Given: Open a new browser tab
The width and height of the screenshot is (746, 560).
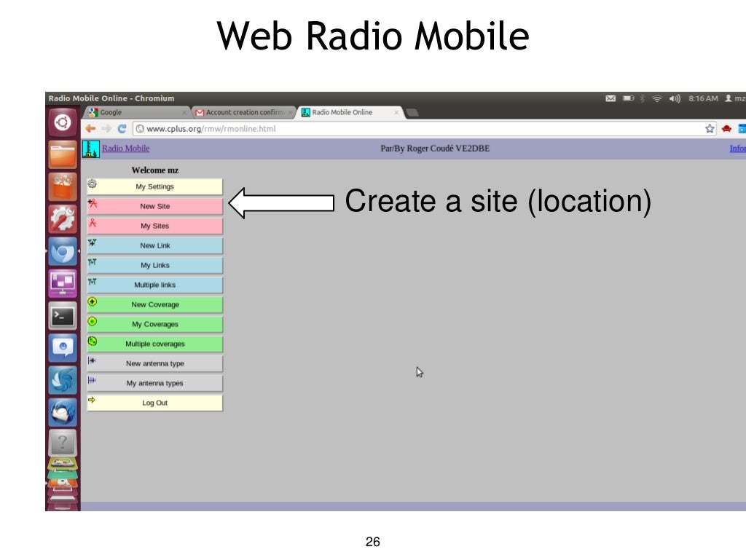Looking at the screenshot, I should click(412, 113).
